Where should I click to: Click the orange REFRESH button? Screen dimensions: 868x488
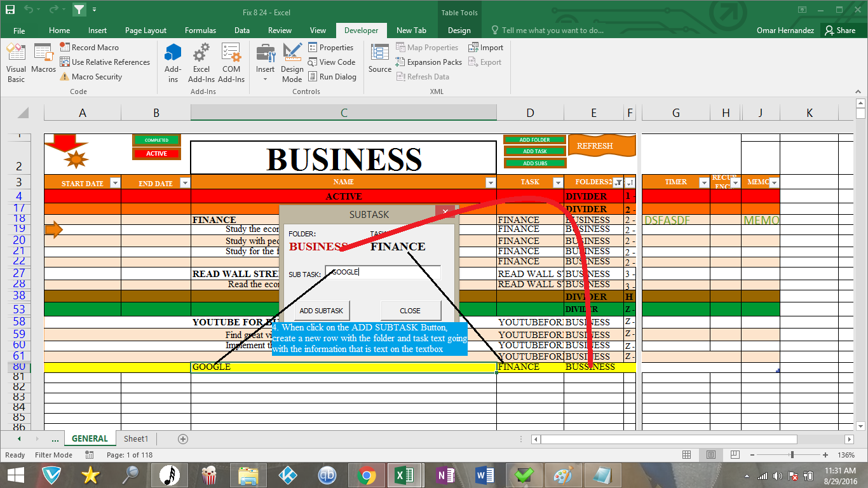(x=601, y=146)
